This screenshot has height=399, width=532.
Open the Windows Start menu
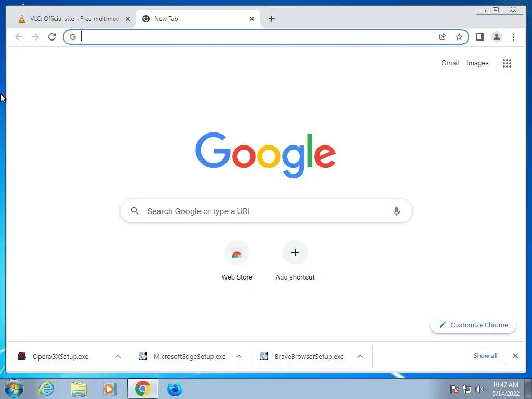pyautogui.click(x=14, y=389)
